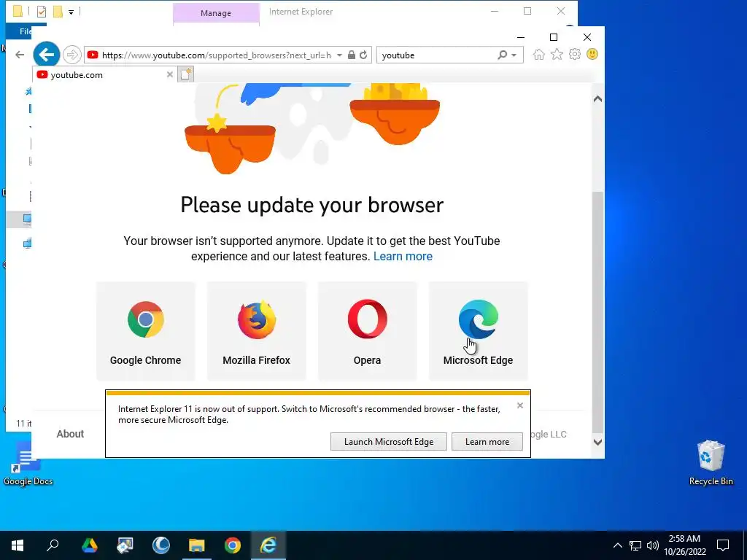The image size is (747, 560).
Task: Click the security lock icon in address bar
Action: click(351, 55)
